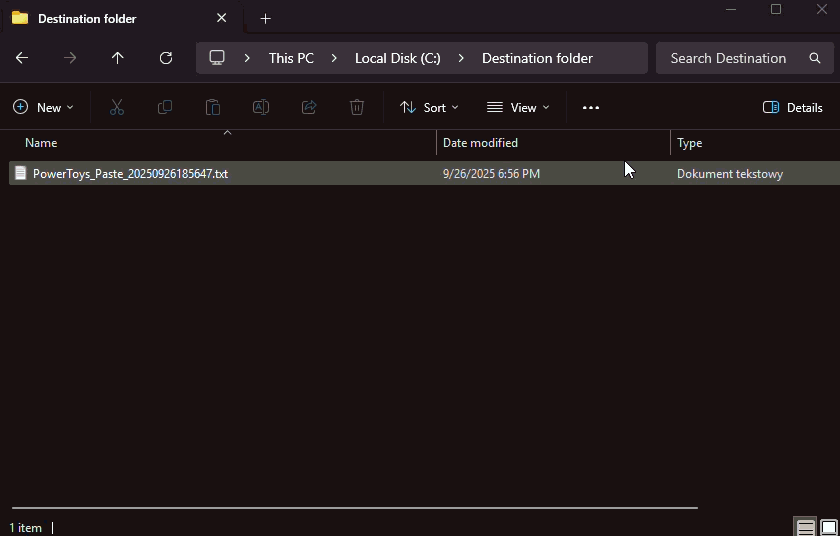Add a new tab with plus button

coord(265,18)
